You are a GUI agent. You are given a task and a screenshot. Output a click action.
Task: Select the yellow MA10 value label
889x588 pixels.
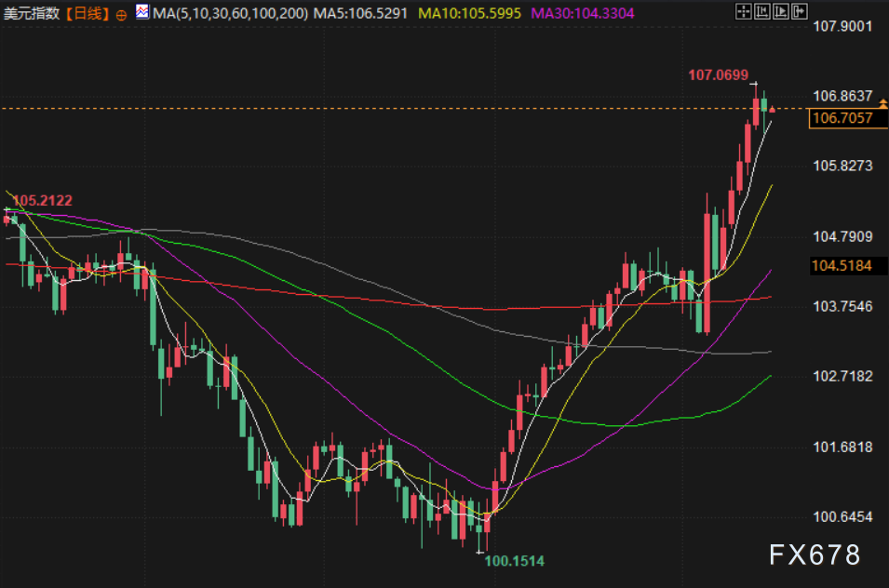click(470, 14)
